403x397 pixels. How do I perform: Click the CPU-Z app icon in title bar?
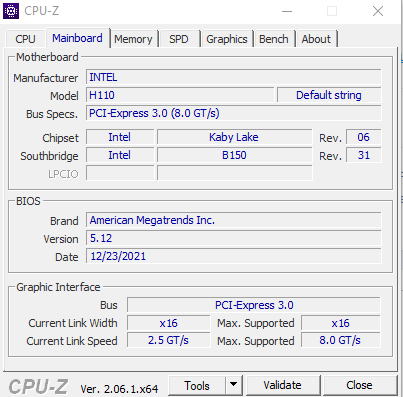11,11
